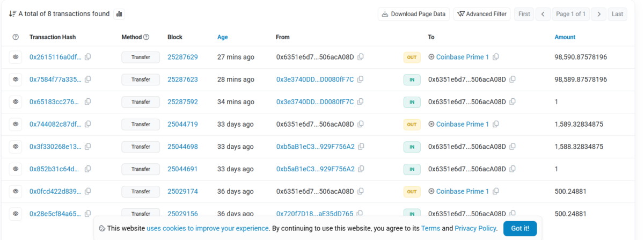Open the cookie notice Terms link
The image size is (644, 240).
(x=430, y=228)
